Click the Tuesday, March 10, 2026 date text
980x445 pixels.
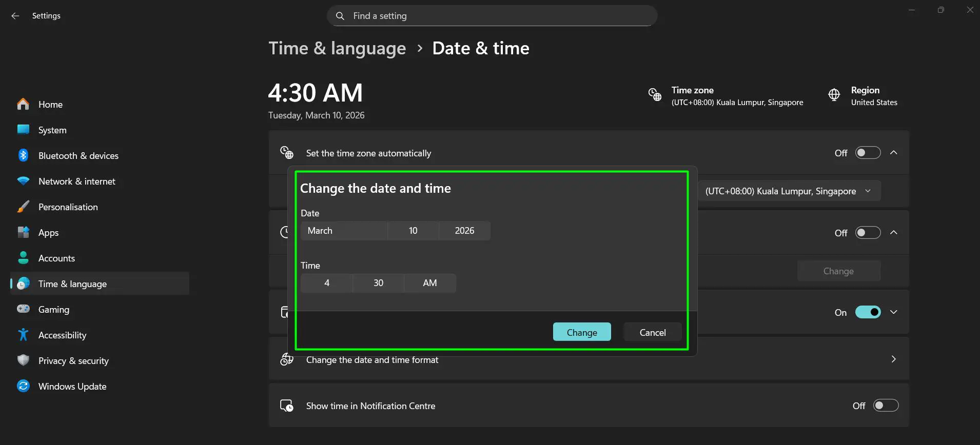(x=317, y=115)
